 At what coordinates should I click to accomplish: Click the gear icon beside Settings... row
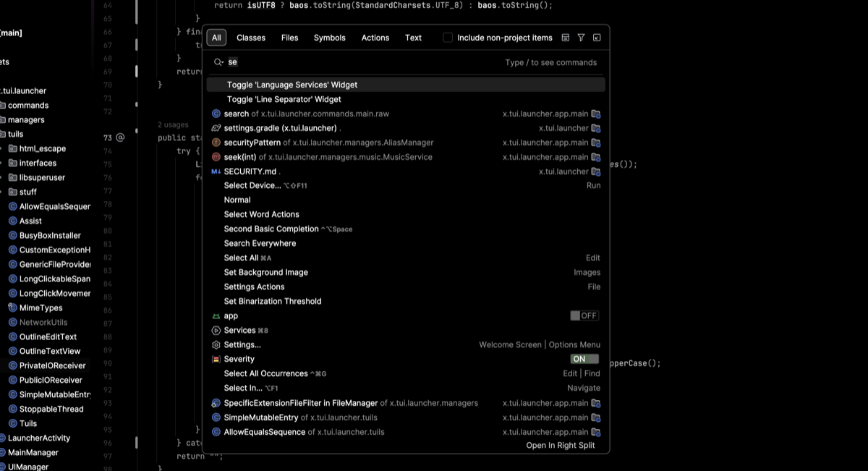tap(216, 345)
